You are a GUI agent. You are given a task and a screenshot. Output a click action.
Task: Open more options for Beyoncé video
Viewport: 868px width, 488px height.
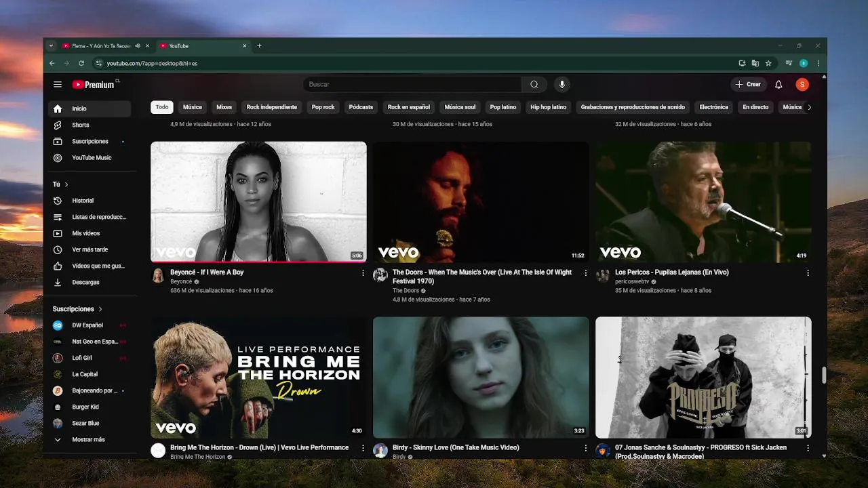tap(363, 272)
